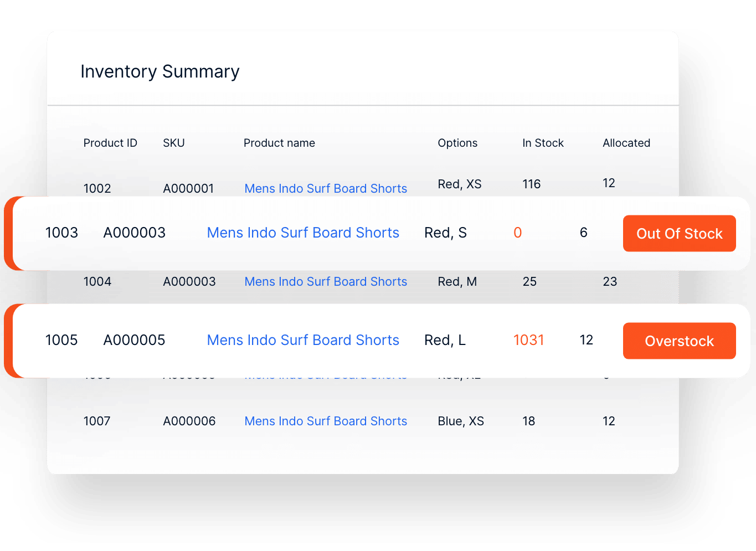
Task: Click in-stock value 25
Action: 529,281
